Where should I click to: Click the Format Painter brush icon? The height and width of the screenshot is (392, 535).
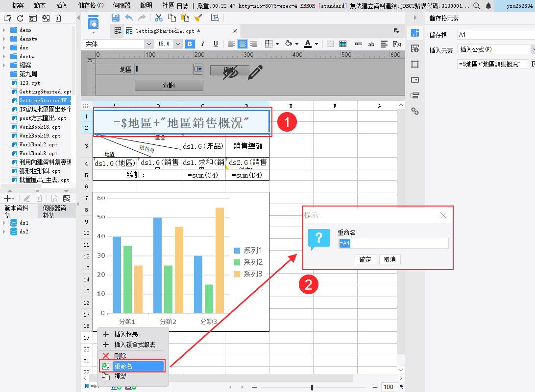pos(198,18)
